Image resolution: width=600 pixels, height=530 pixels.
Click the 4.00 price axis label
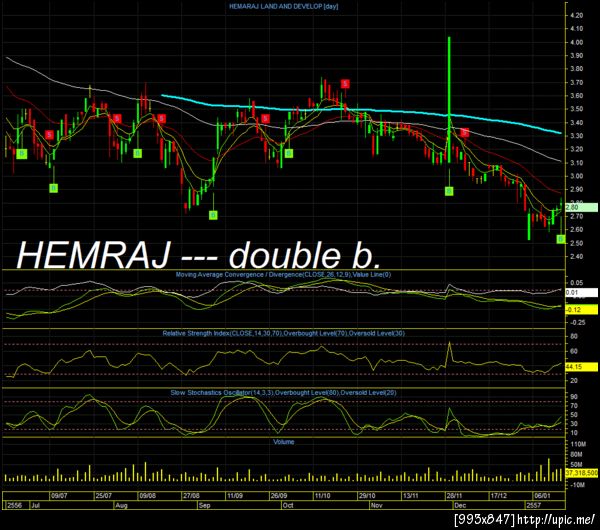point(577,42)
